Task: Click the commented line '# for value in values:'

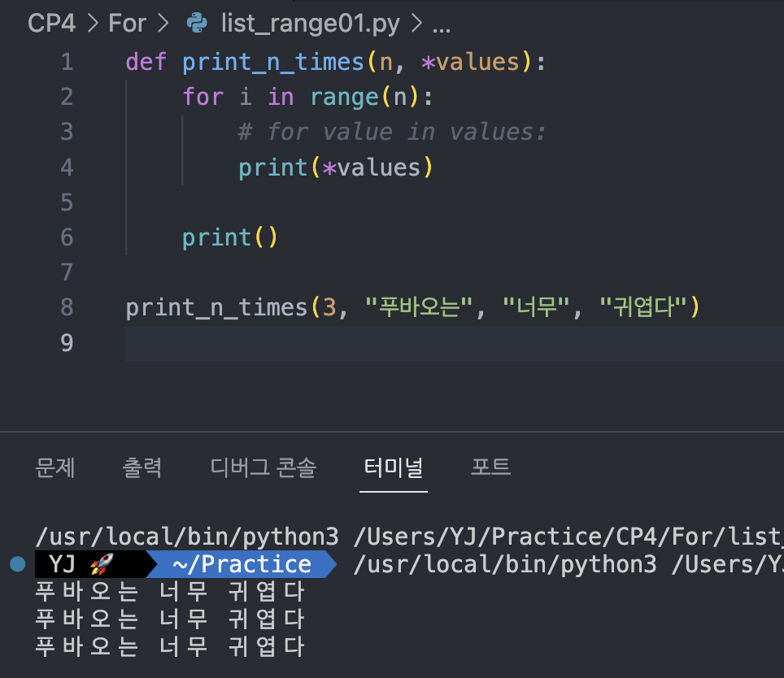Action: 391,133
